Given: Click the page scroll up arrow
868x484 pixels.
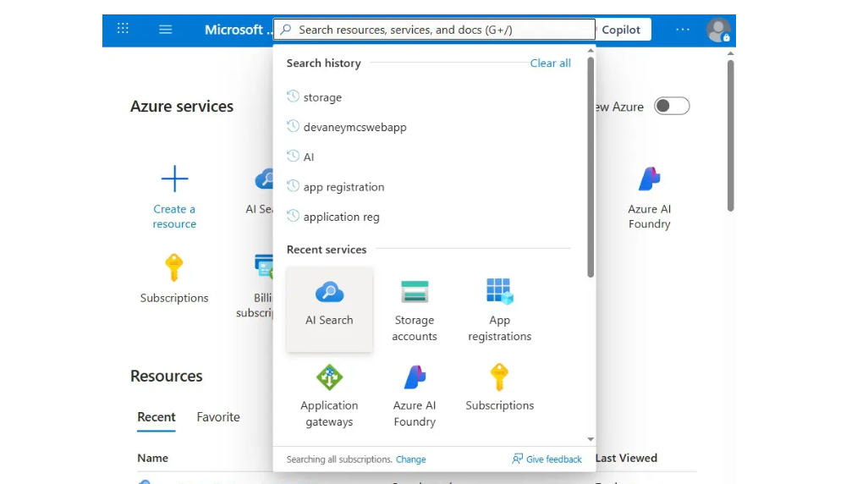Looking at the screenshot, I should [731, 53].
